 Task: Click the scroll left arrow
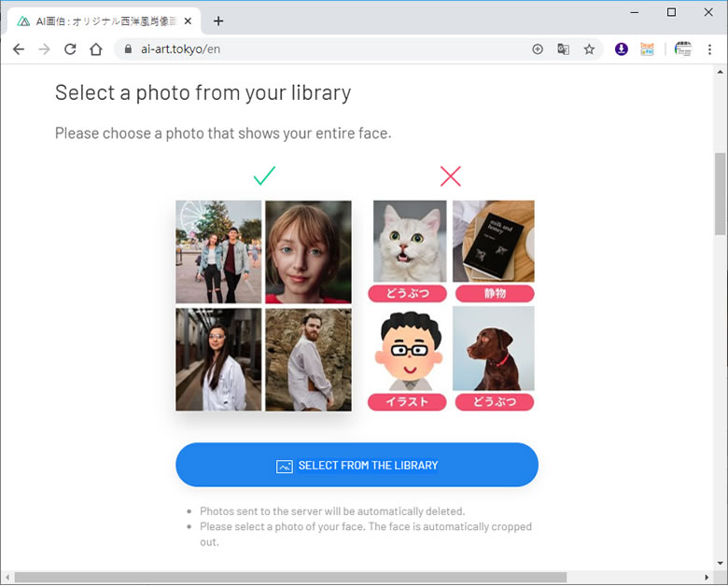click(7, 578)
